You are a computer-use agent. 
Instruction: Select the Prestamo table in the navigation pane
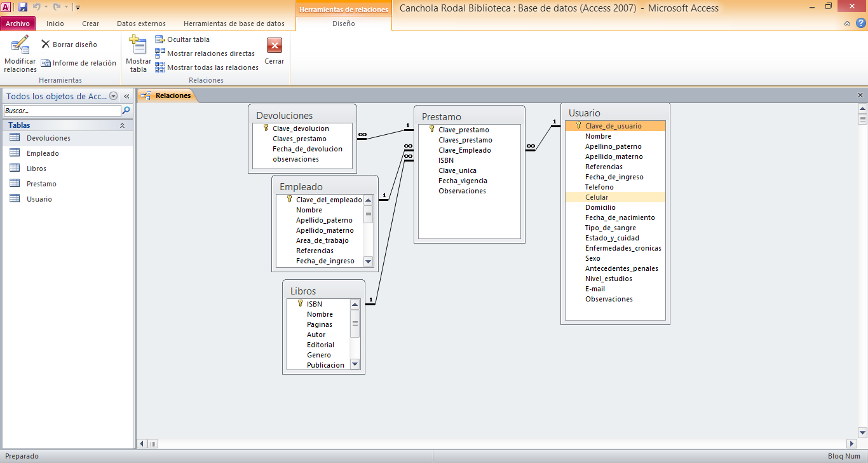67,184
